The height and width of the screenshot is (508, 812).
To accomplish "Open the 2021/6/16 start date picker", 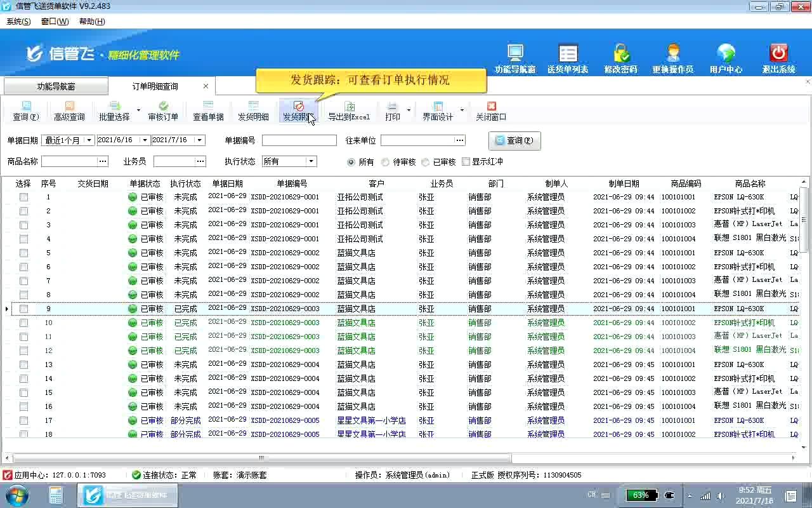I will [145, 140].
